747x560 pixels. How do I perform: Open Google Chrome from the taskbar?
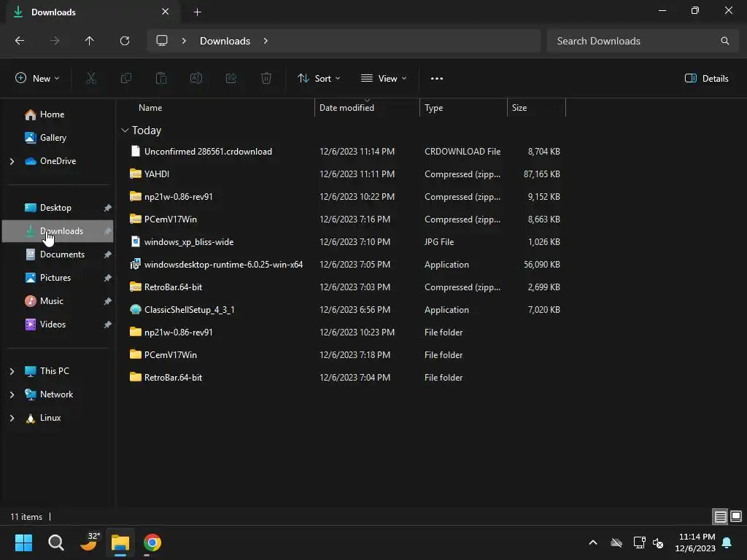(x=152, y=542)
